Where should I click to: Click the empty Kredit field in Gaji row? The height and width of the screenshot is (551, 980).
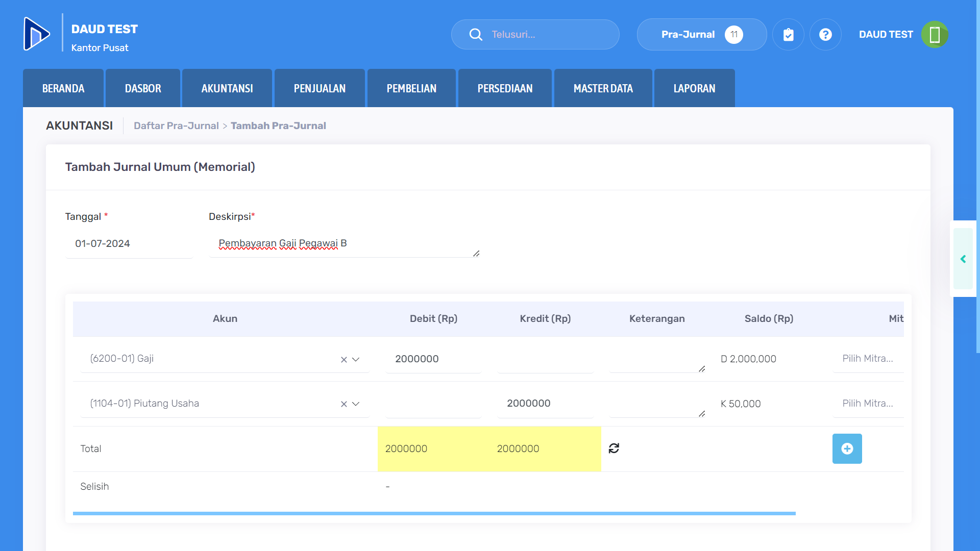point(545,359)
